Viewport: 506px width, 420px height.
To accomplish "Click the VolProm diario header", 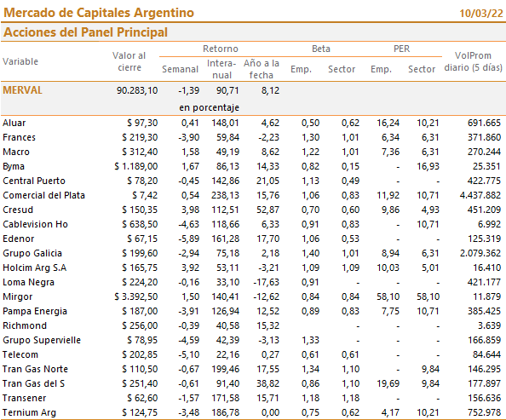I will point(473,61).
